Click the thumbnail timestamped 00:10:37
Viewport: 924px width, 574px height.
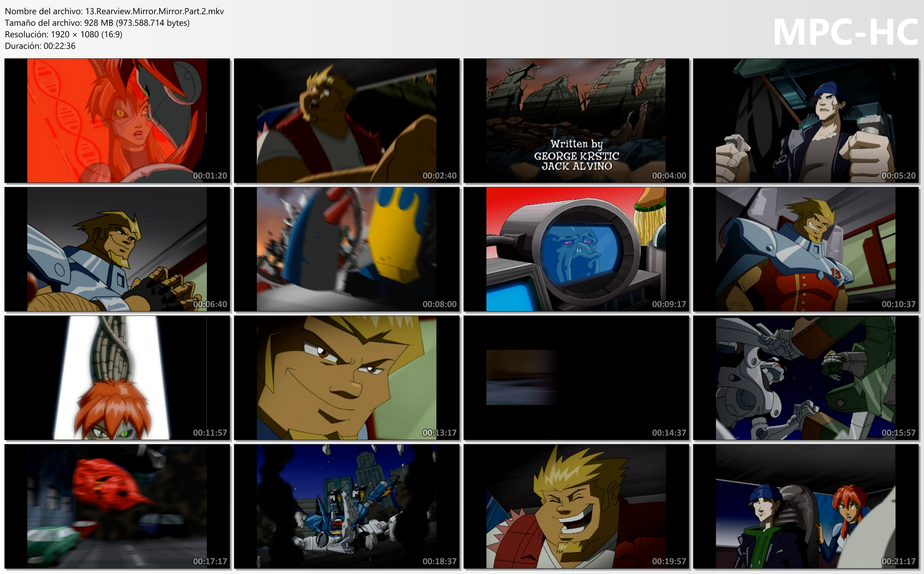pos(806,249)
